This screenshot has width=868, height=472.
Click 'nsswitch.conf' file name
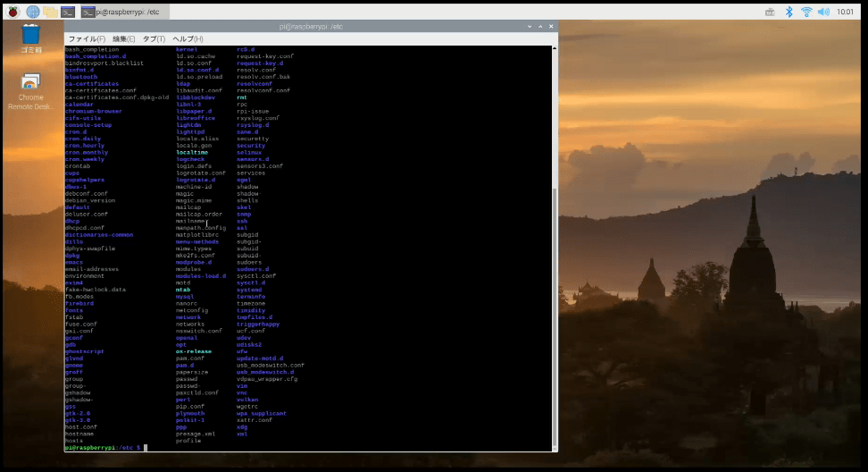click(199, 332)
